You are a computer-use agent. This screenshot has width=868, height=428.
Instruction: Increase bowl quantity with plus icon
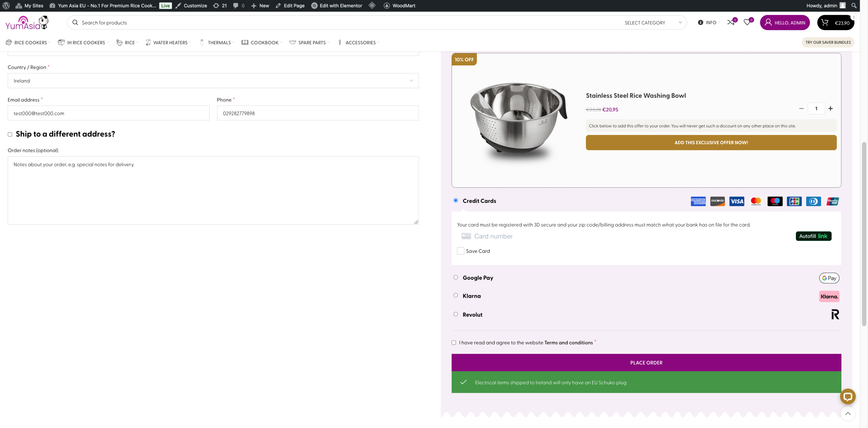[830, 109]
